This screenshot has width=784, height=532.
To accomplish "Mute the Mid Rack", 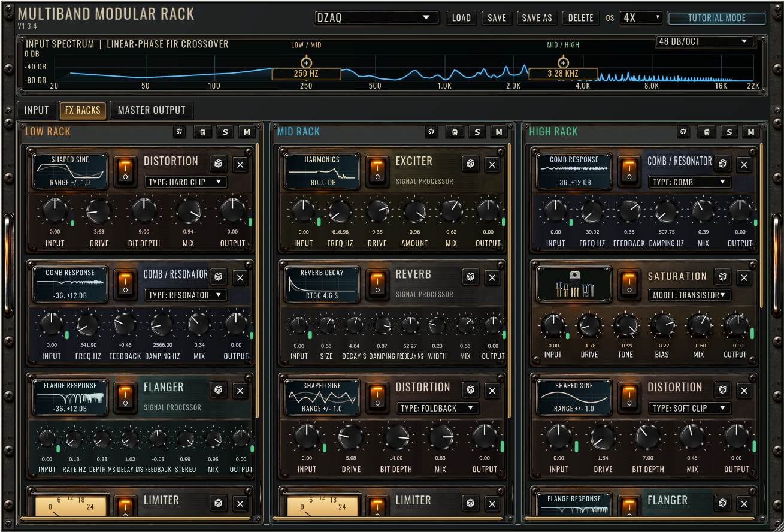I will click(x=499, y=132).
